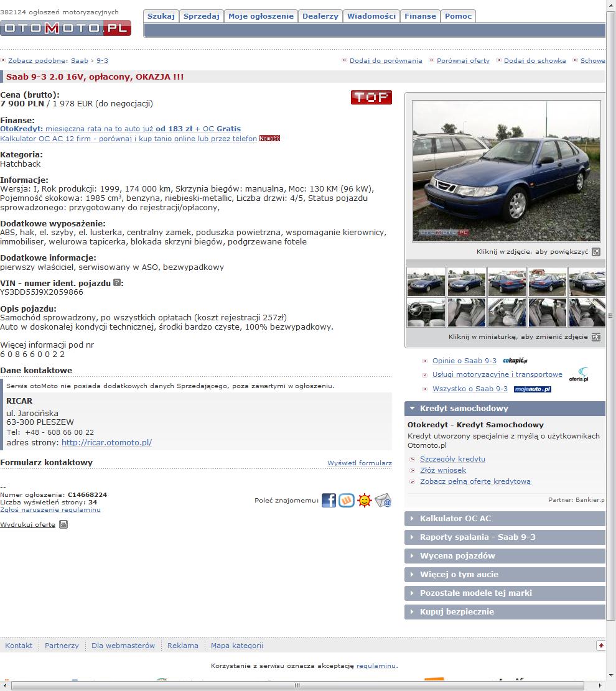Click the red TOP badge

coord(371,98)
